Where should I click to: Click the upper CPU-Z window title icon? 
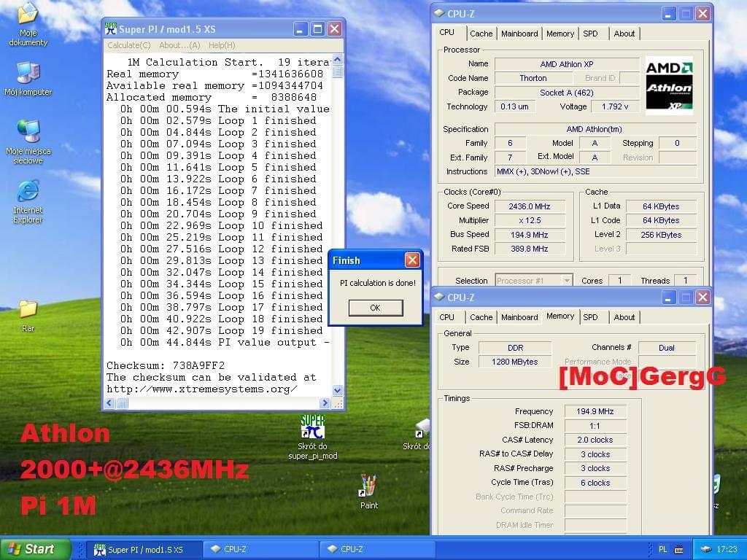(x=438, y=13)
